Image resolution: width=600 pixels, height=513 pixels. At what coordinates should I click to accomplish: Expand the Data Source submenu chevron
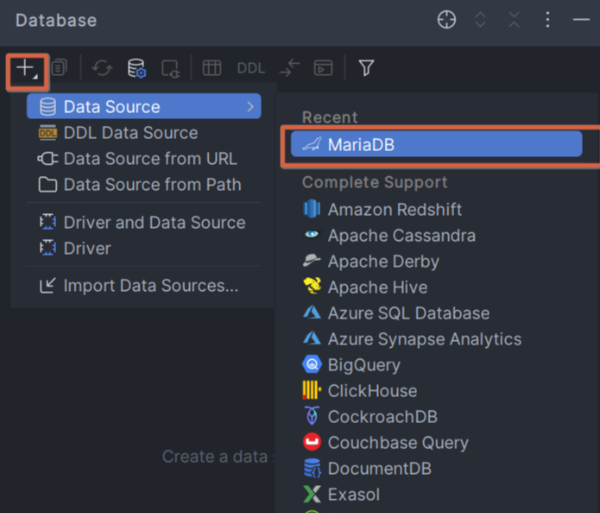250,107
